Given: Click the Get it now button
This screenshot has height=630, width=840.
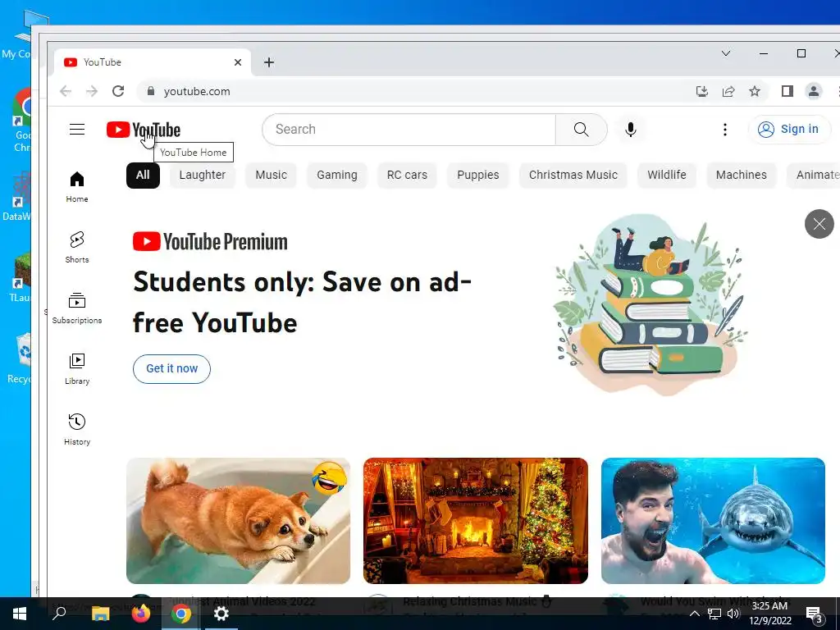Looking at the screenshot, I should coord(172,368).
